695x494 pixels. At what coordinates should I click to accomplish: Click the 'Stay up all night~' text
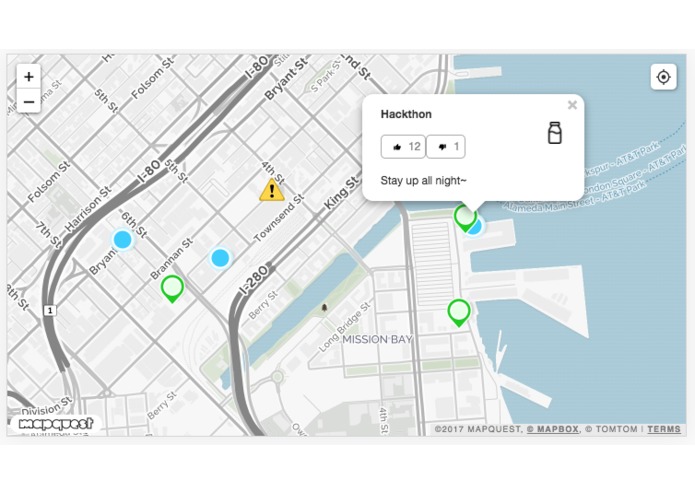[423, 181]
